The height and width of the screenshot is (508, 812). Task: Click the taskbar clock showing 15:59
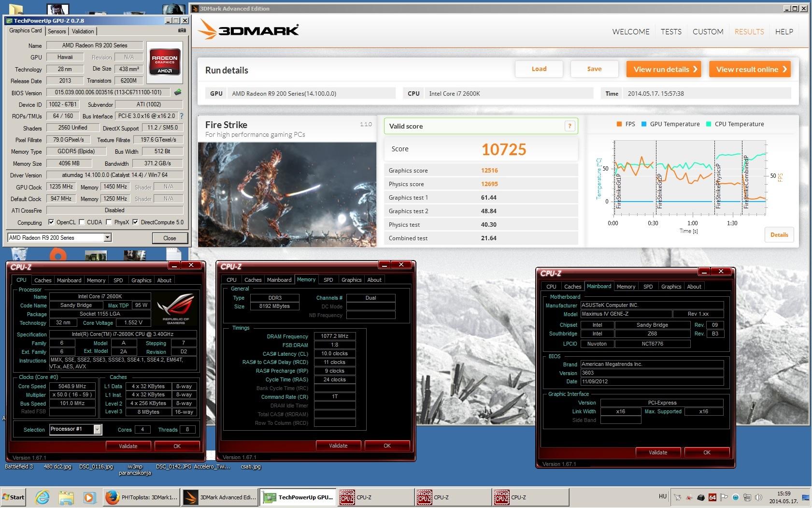pos(784,493)
